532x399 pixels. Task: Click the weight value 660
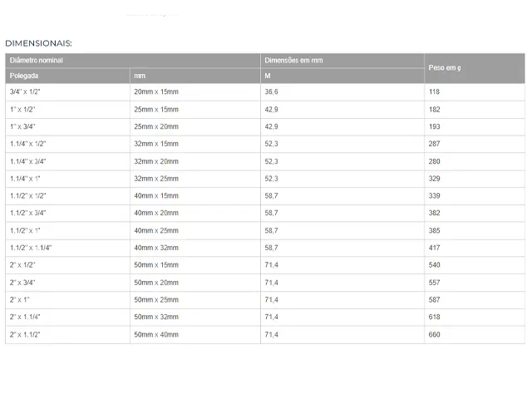click(435, 335)
